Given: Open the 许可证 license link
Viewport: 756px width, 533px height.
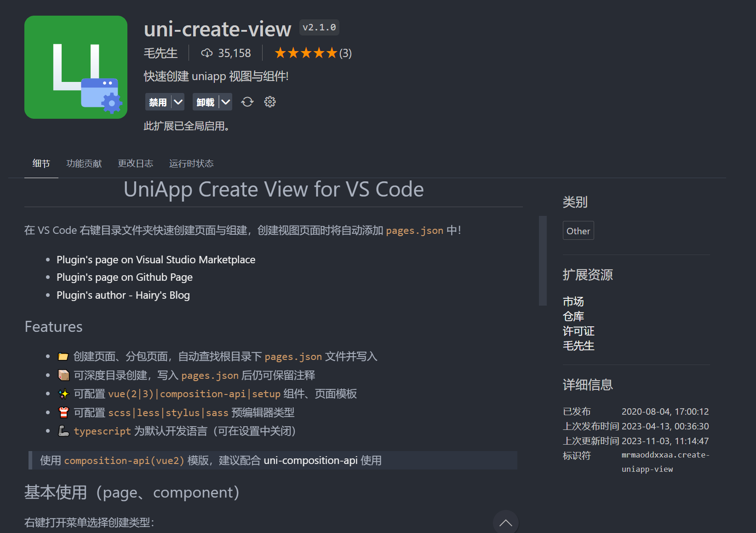Looking at the screenshot, I should tap(579, 331).
